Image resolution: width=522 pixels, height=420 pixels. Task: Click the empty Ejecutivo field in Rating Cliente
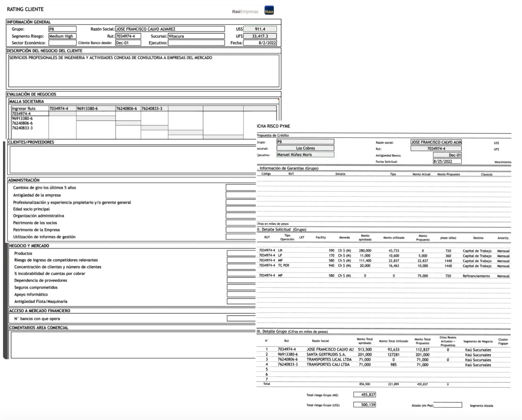196,43
